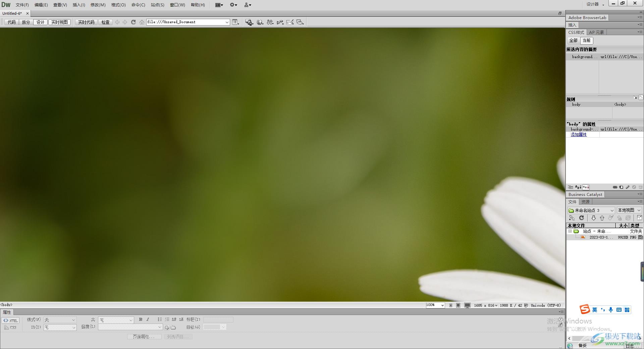Refresh the Files panel

point(582,218)
